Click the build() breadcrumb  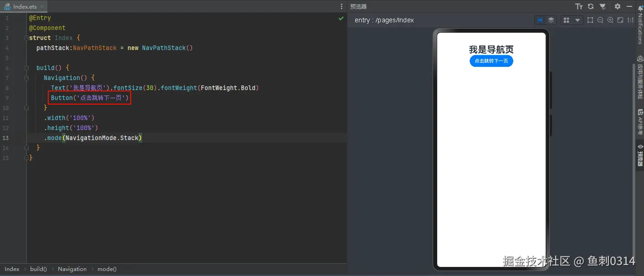tap(38, 269)
